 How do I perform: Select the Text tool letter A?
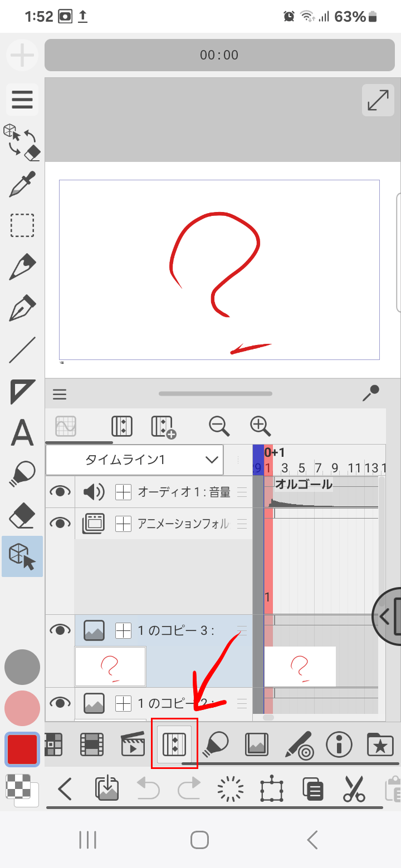[22, 433]
